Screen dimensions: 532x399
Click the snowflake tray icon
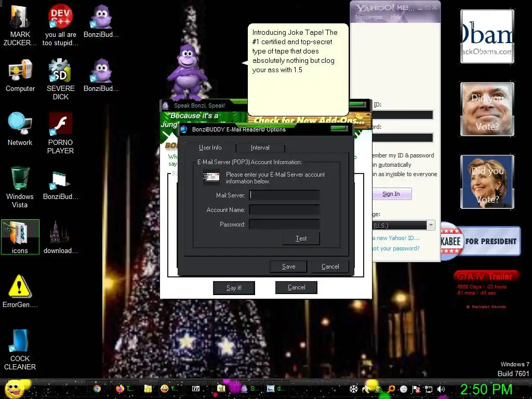coord(353,389)
